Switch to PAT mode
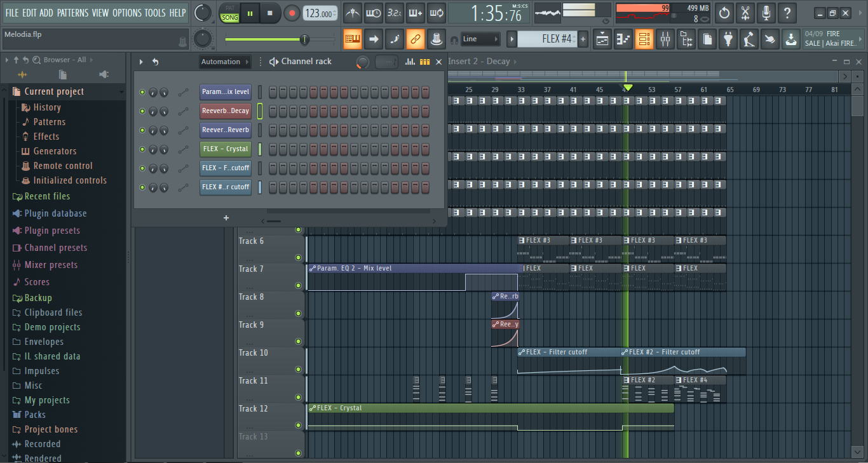The width and height of the screenshot is (868, 463). (230, 8)
